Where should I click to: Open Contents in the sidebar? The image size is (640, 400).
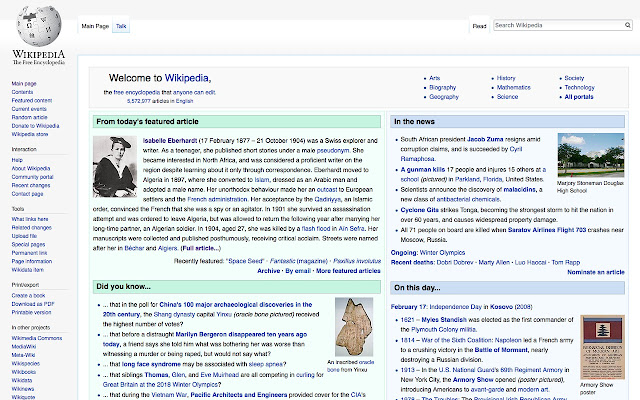tap(22, 92)
